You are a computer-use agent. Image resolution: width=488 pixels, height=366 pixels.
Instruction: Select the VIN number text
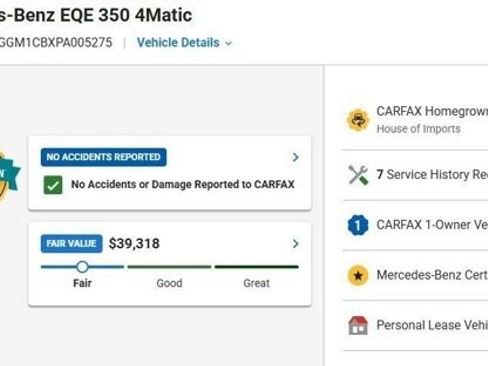pos(56,43)
